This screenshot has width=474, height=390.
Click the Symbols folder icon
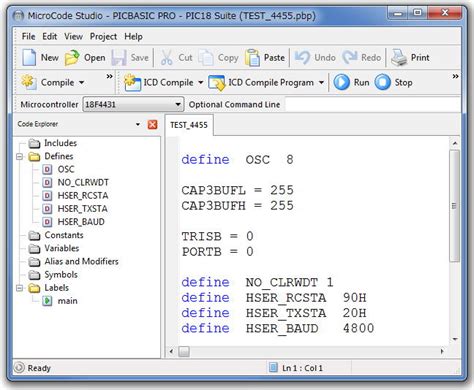click(34, 275)
